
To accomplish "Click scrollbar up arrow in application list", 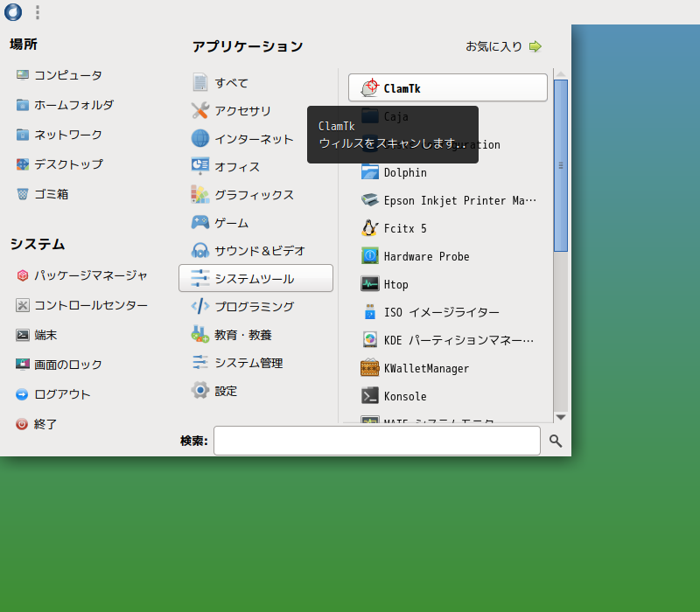I will (561, 74).
